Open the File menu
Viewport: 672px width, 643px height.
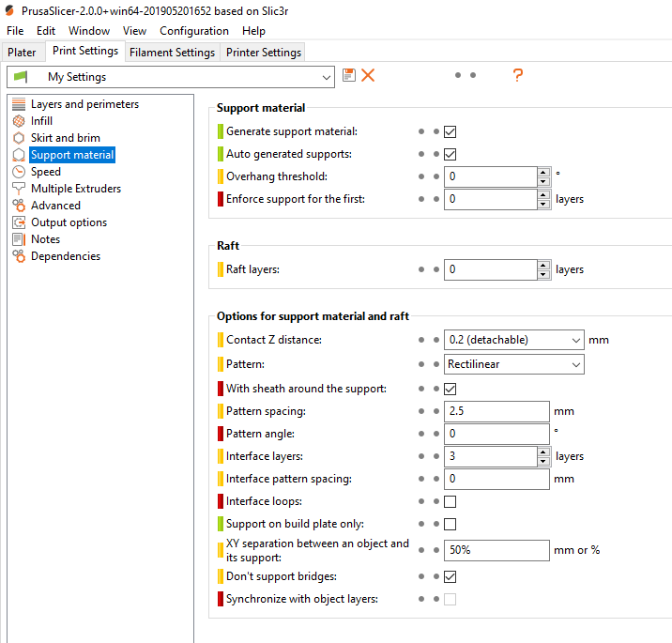[15, 31]
